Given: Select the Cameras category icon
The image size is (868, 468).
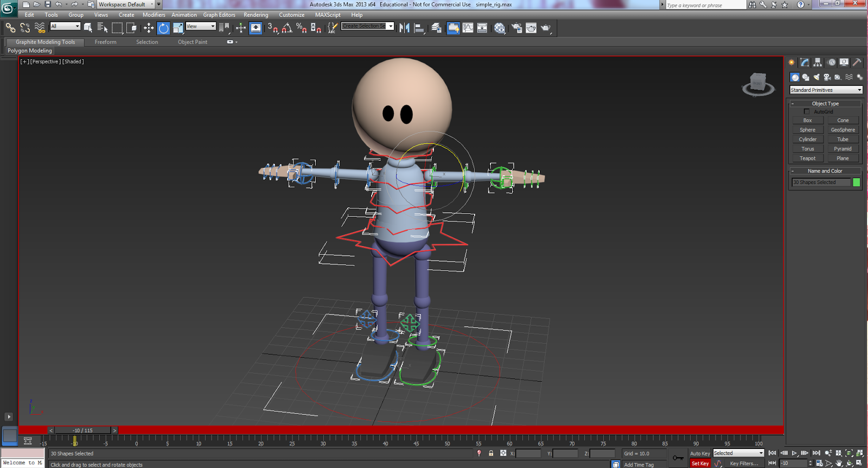Looking at the screenshot, I should (x=827, y=77).
